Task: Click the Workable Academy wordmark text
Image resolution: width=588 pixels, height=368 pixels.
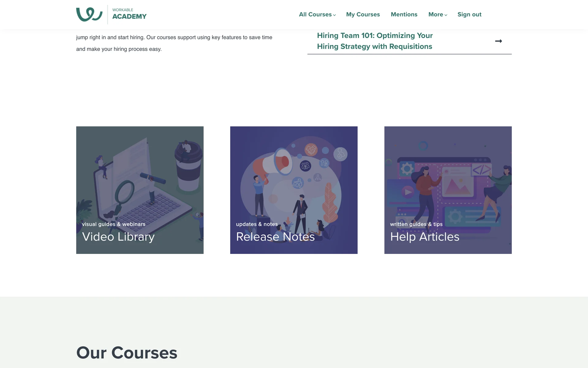Action: [x=129, y=14]
